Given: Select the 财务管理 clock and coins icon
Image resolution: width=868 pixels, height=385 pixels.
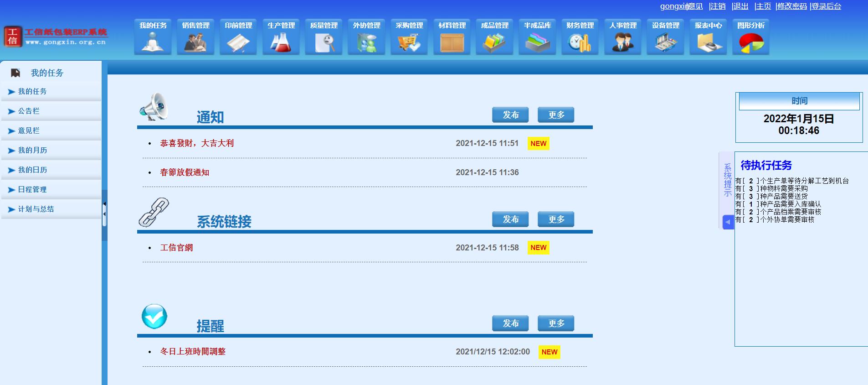Looking at the screenshot, I should pos(580,43).
